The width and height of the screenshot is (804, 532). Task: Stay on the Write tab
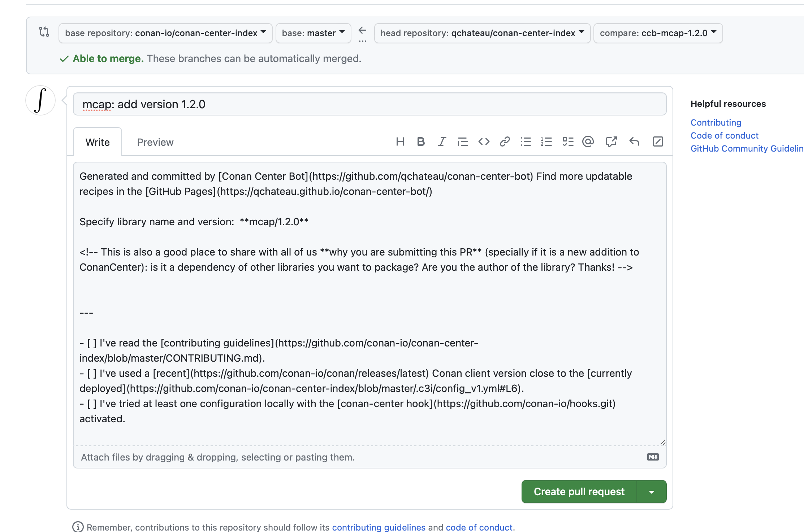click(97, 142)
